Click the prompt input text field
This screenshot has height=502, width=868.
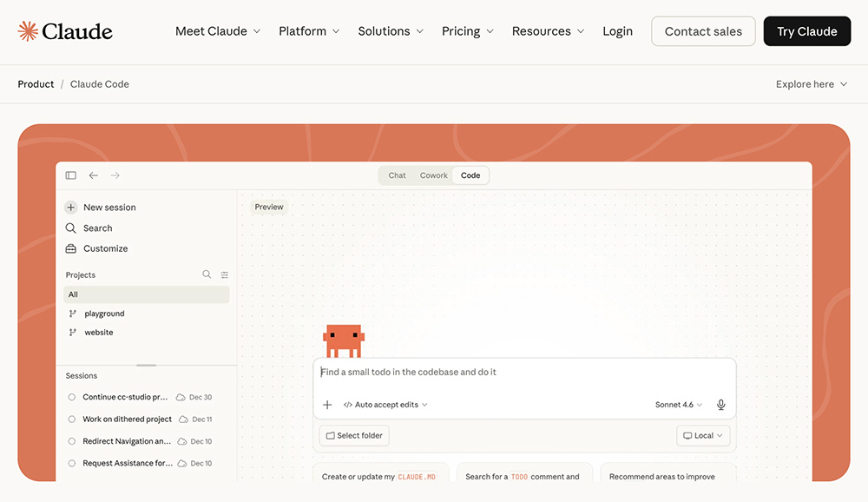tap(521, 372)
